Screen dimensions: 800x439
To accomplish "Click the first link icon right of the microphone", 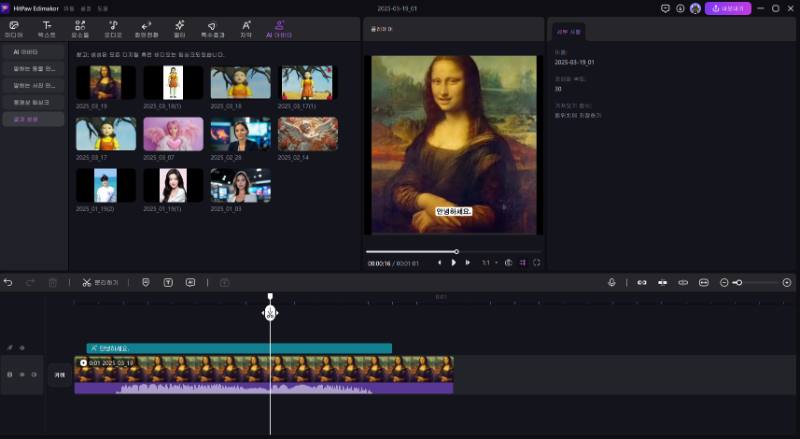I will [642, 282].
